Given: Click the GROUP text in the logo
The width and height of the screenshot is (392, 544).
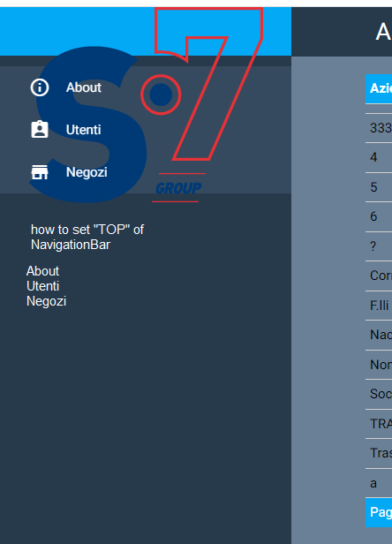Looking at the screenshot, I should point(178,188).
